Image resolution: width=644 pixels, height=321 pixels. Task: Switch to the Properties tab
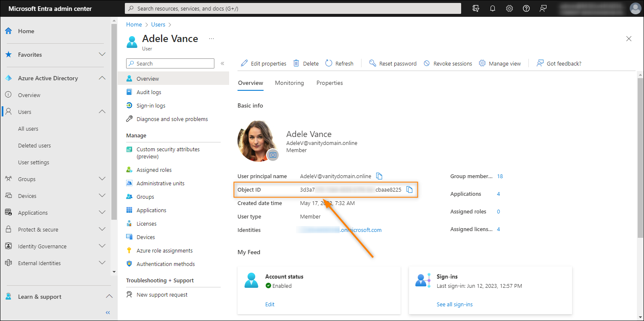330,83
